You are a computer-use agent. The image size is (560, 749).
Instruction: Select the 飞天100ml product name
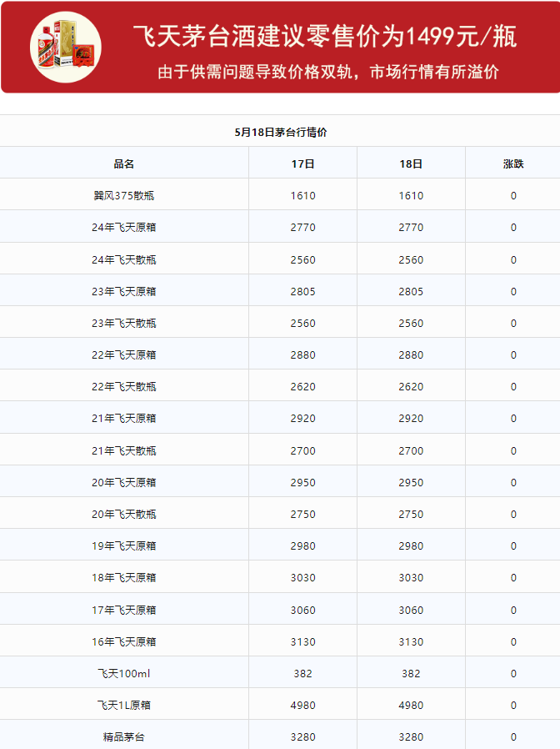(124, 674)
